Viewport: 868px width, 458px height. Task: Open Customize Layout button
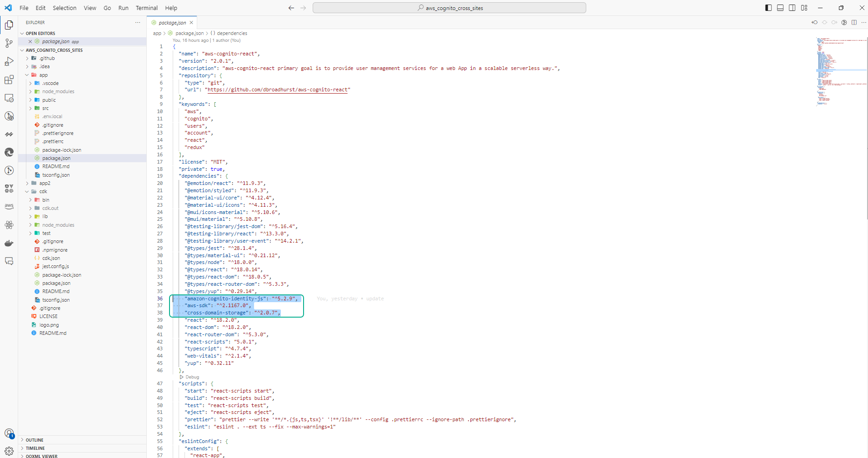(x=804, y=8)
